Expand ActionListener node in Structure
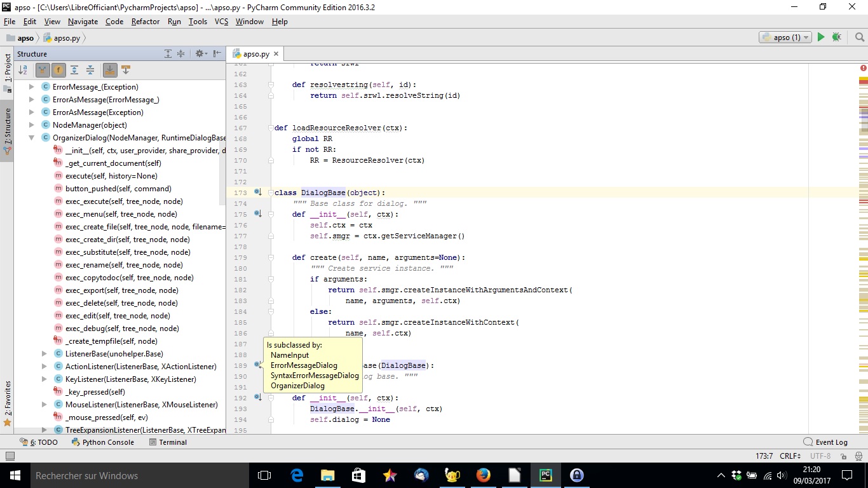Screen dimensions: 868x488 coord(44,367)
